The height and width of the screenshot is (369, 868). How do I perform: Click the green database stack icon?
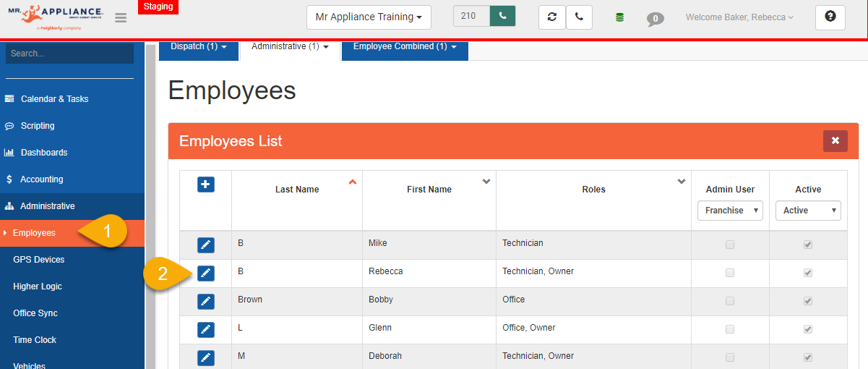point(619,17)
